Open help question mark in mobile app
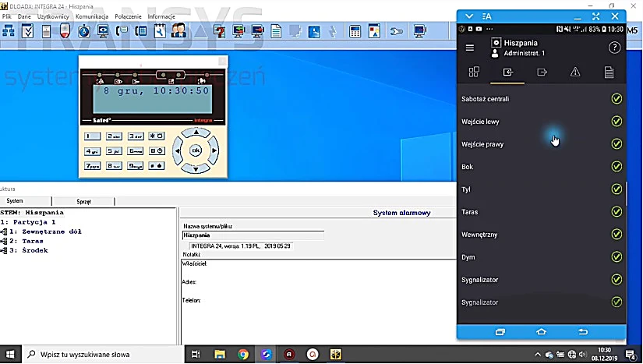The image size is (643, 364). 614,48
